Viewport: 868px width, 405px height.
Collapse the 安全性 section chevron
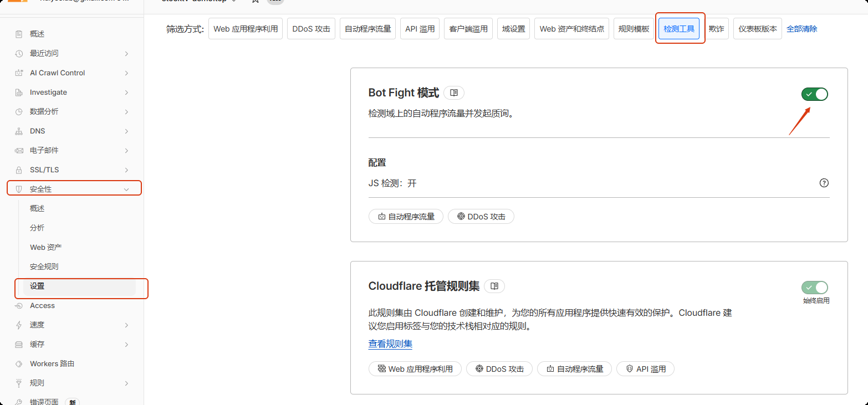click(x=126, y=189)
